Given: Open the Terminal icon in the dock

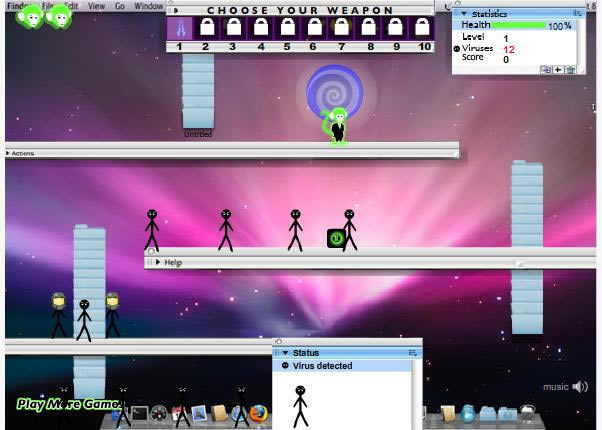Looking at the screenshot, I should tap(139, 414).
